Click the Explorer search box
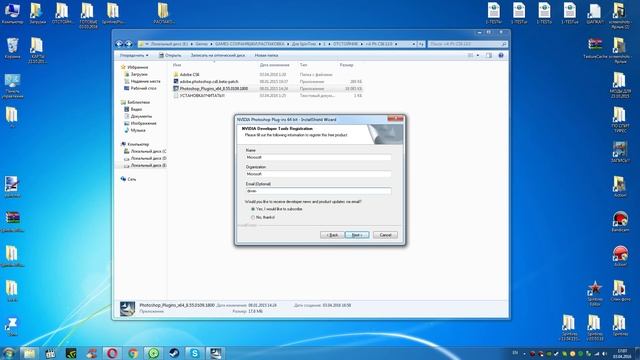 467,44
